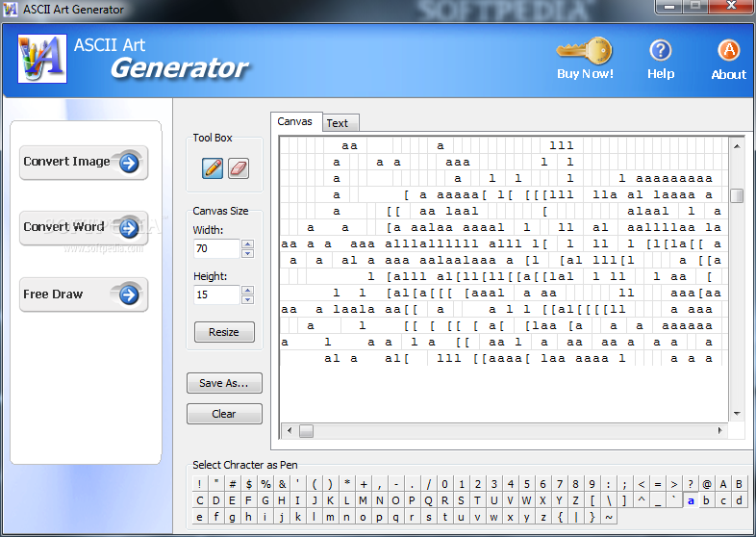Select '?' as pen character
This screenshot has width=756, height=537.
coord(691,484)
